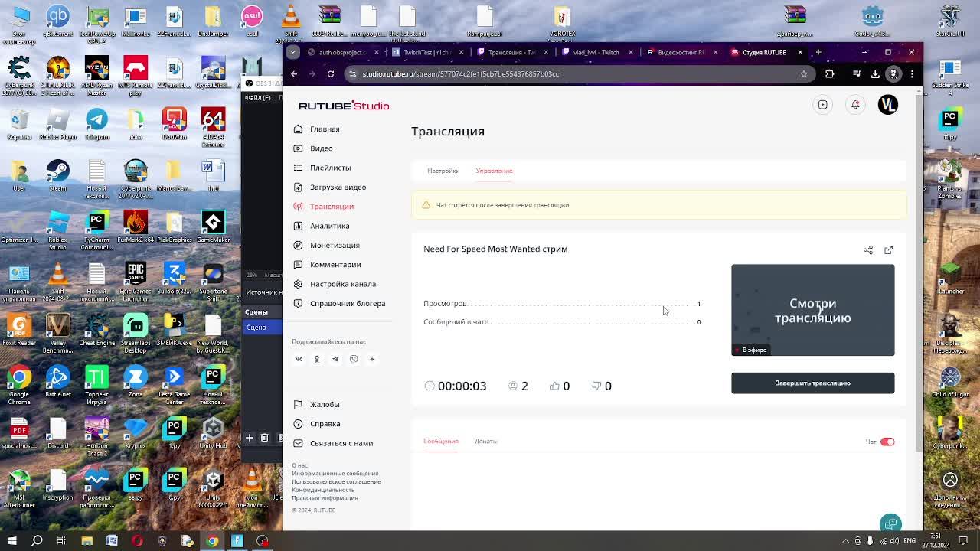Open the Chrome profile icon in toolbar

click(x=893, y=74)
